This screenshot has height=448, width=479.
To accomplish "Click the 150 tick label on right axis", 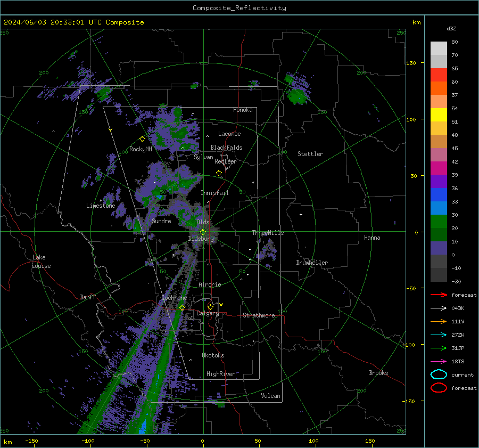I will (411, 63).
